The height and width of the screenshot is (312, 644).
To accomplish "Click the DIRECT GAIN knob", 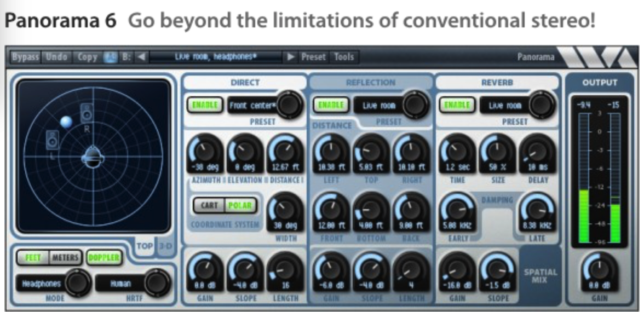I will [205, 270].
